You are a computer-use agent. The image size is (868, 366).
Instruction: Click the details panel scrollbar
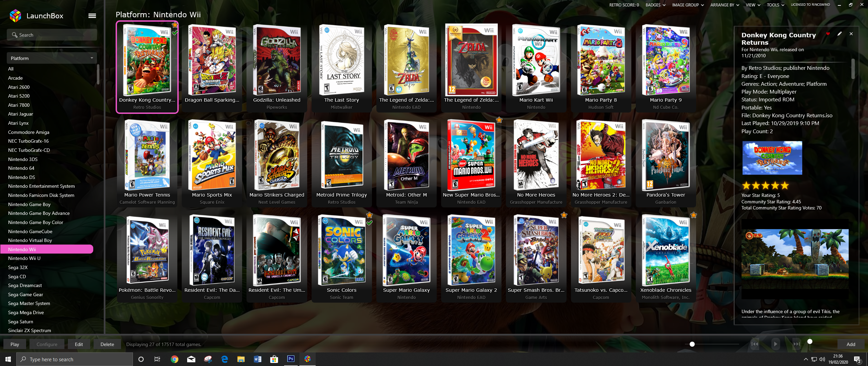(x=853, y=69)
